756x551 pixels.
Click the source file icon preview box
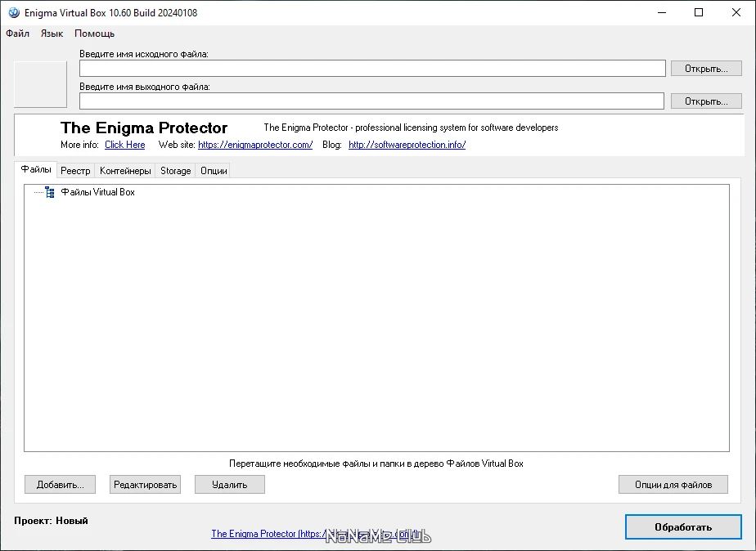click(x=41, y=84)
